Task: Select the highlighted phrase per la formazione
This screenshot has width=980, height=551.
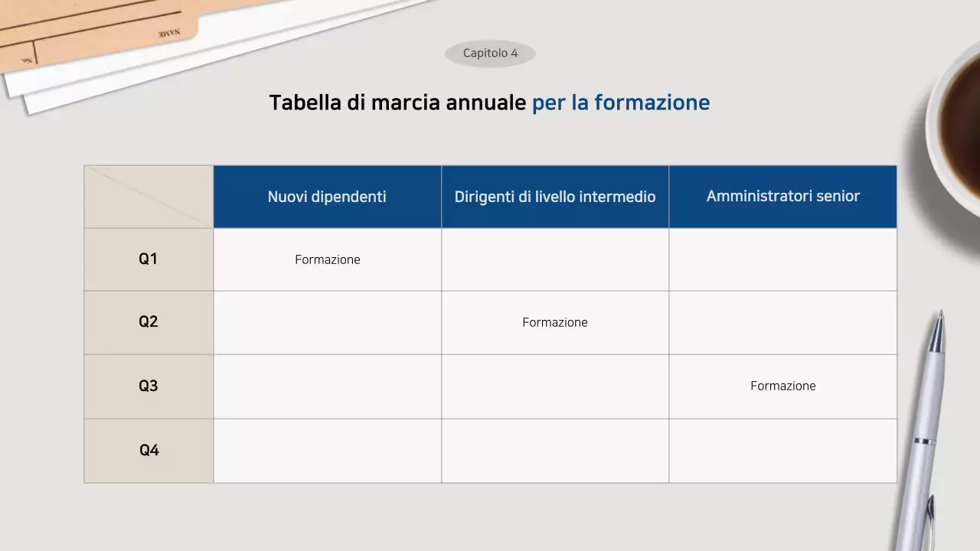Action: click(x=621, y=102)
